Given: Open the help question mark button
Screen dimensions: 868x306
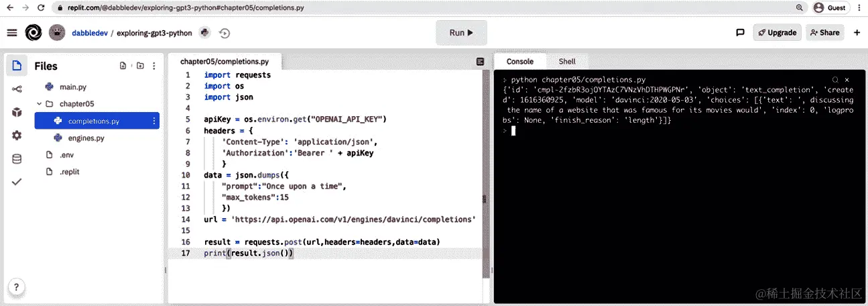Looking at the screenshot, I should [17, 287].
